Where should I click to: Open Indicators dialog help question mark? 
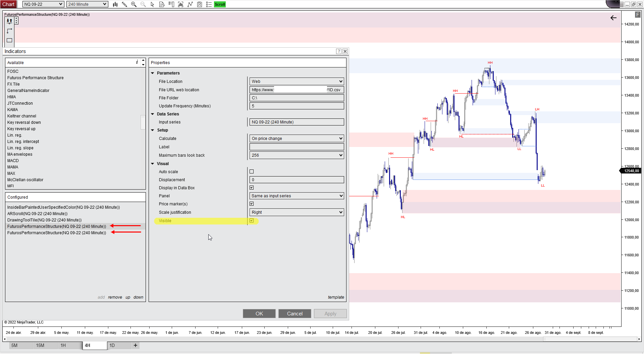pos(339,51)
